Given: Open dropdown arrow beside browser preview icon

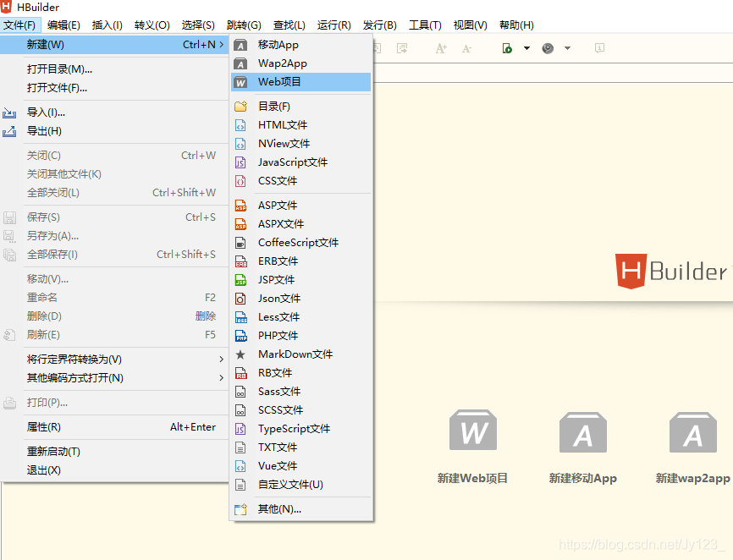Looking at the screenshot, I should (x=567, y=48).
